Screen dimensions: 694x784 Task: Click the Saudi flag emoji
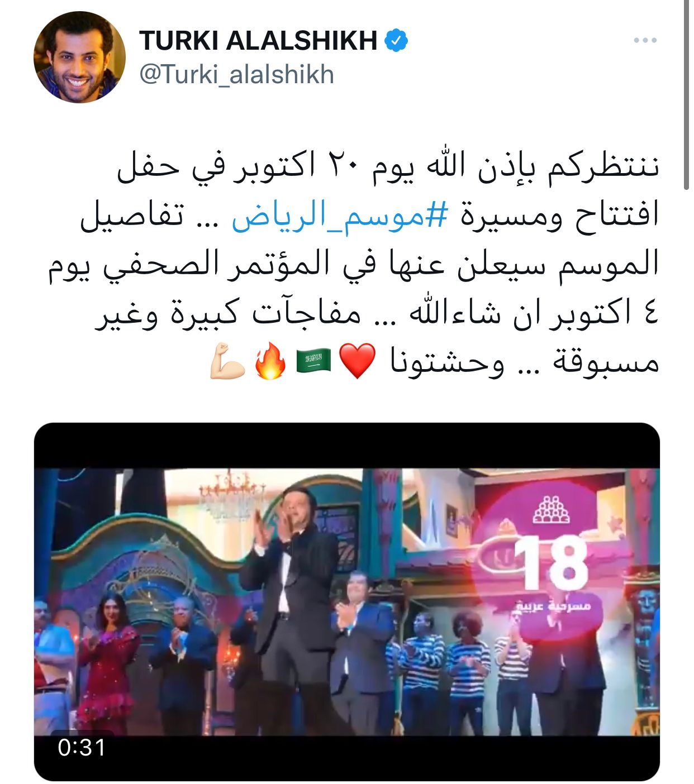(x=313, y=361)
